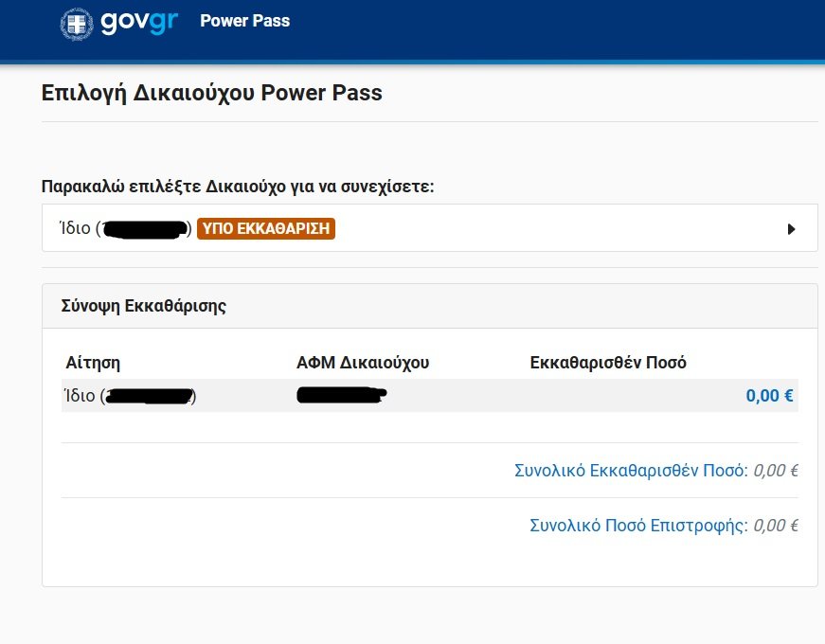Viewport: 825px width, 644px height.
Task: Select the ΥΠΟ ΕΚΚΑΘΑΡΙΣΗ status badge
Action: point(266,228)
